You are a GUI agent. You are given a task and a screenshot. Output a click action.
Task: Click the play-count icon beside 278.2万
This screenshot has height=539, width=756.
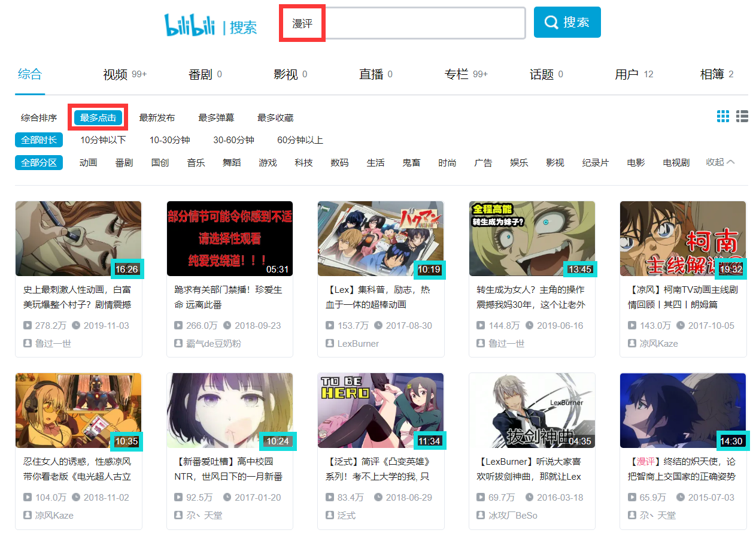28,325
